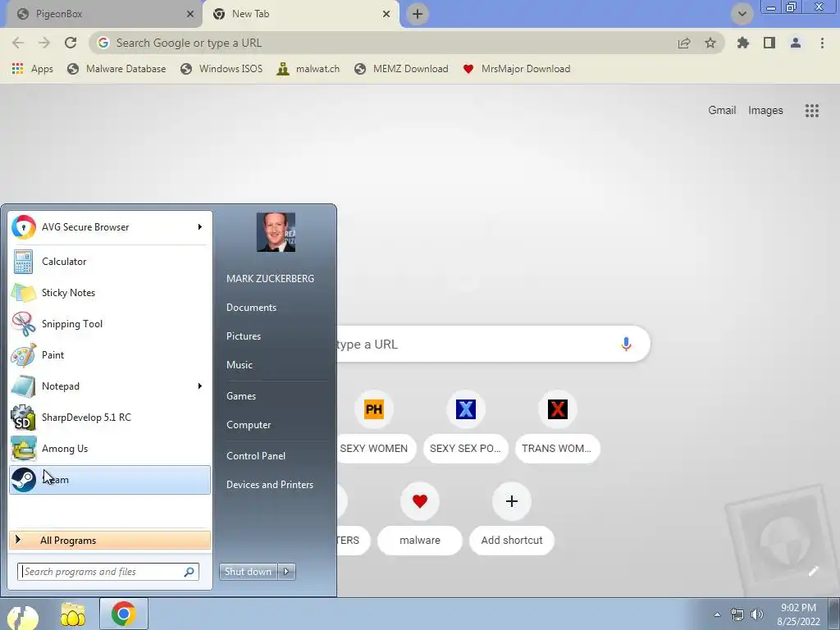The image size is (840, 630).
Task: Open the network tray icon
Action: click(737, 614)
